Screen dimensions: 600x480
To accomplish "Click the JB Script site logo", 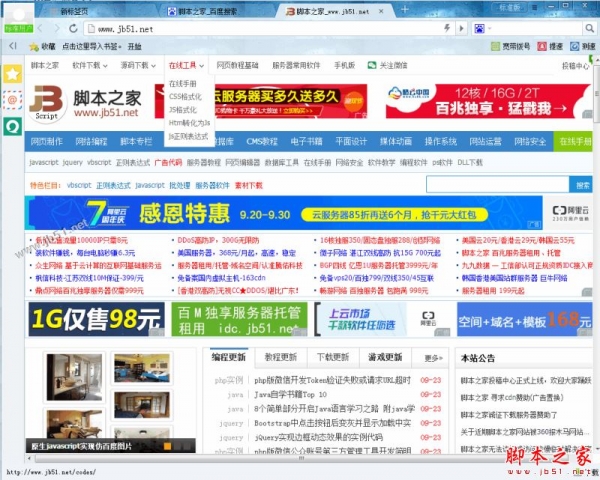I will pos(48,103).
